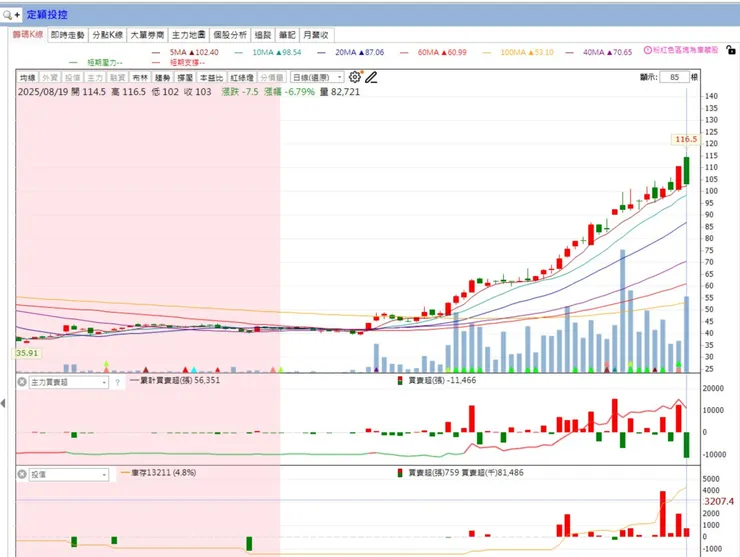Click the 顯示 bar count field showing 85

674,77
